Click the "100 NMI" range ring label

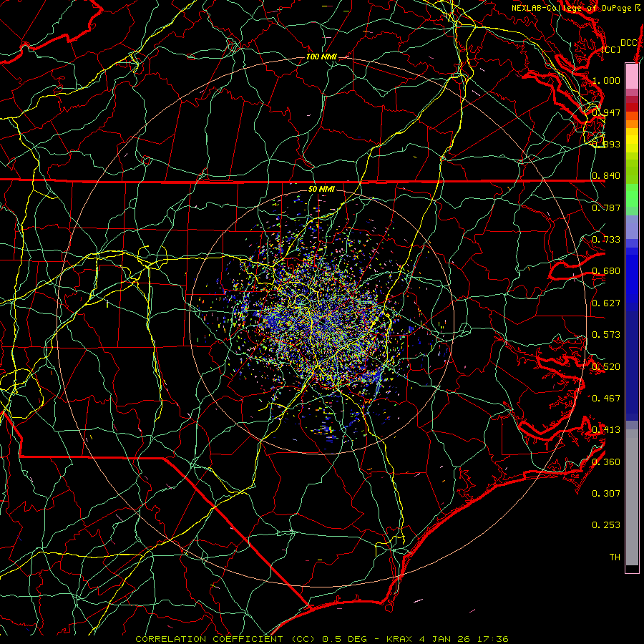tap(321, 57)
